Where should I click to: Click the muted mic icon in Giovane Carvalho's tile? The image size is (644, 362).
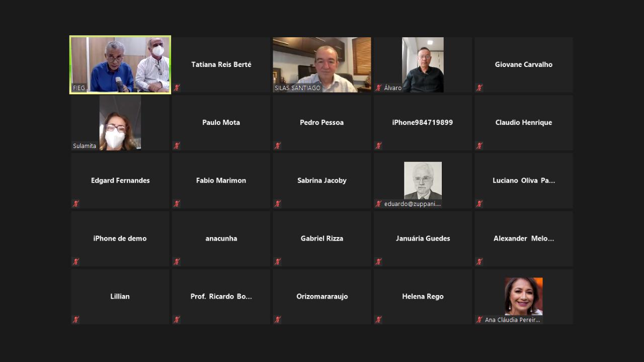[x=479, y=88]
